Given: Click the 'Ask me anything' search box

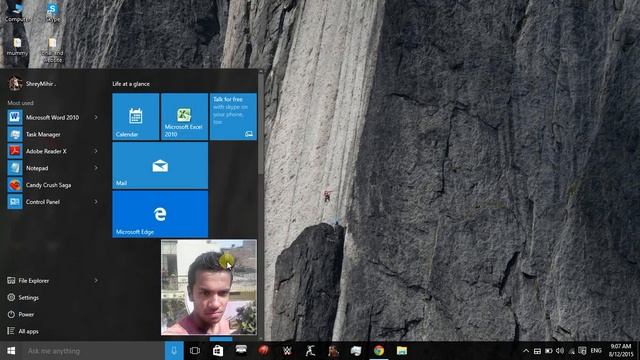Looking at the screenshot, I should point(93,351).
